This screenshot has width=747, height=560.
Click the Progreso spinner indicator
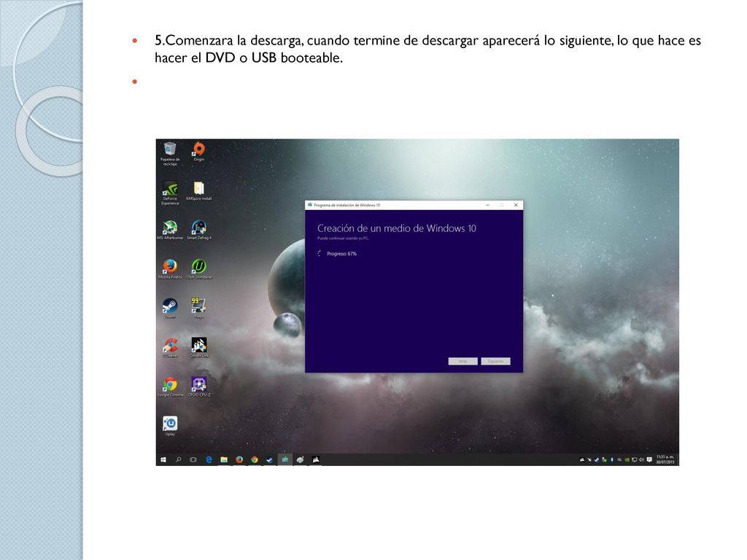320,254
